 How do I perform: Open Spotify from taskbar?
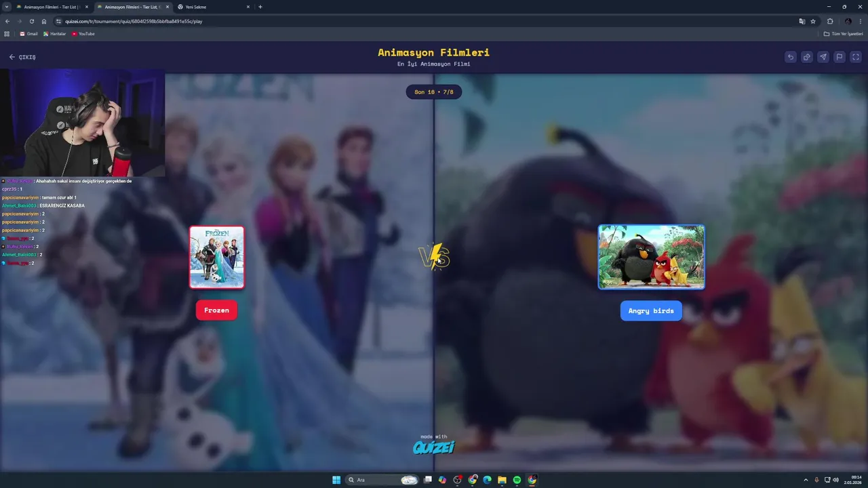(517, 480)
